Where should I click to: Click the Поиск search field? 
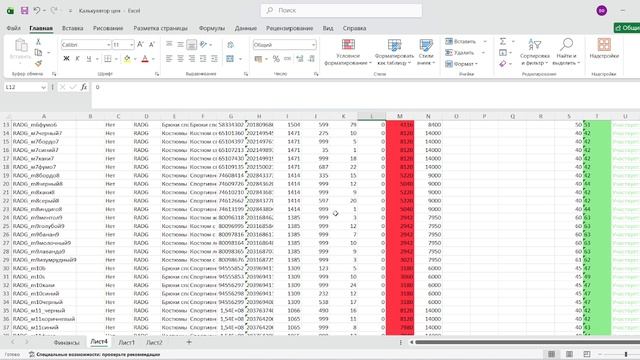click(x=341, y=11)
